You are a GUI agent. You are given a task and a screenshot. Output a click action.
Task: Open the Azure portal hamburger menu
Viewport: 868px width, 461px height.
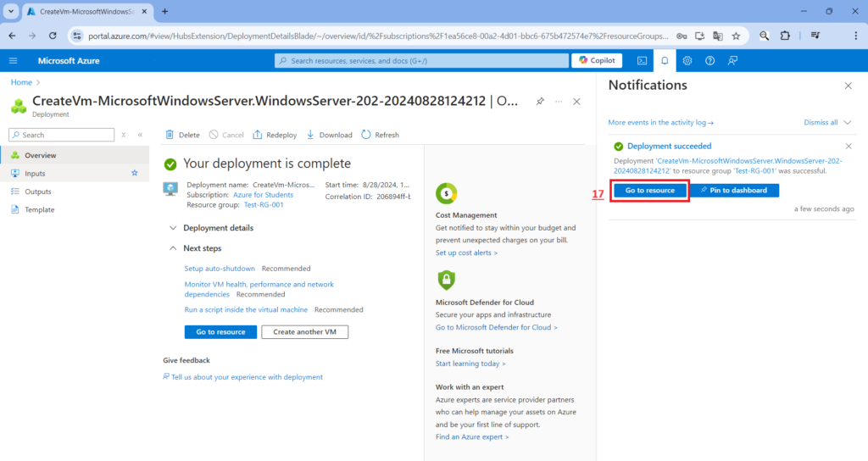[x=13, y=60]
